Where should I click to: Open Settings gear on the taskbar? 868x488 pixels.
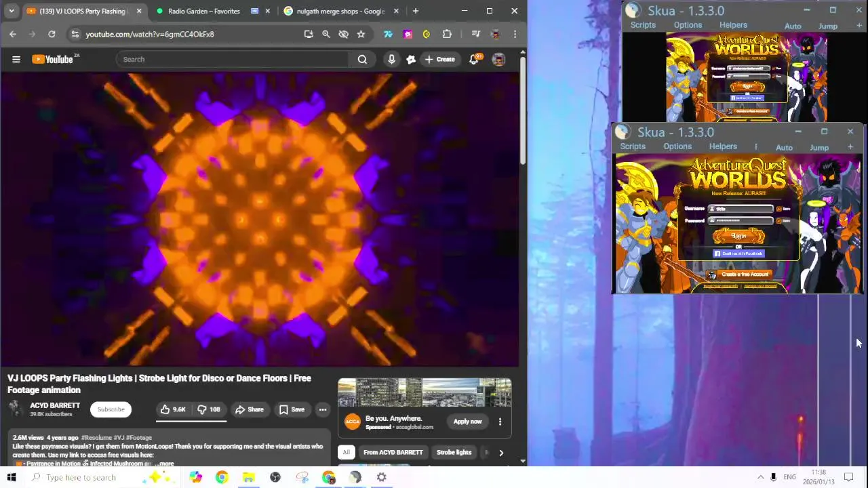click(382, 477)
